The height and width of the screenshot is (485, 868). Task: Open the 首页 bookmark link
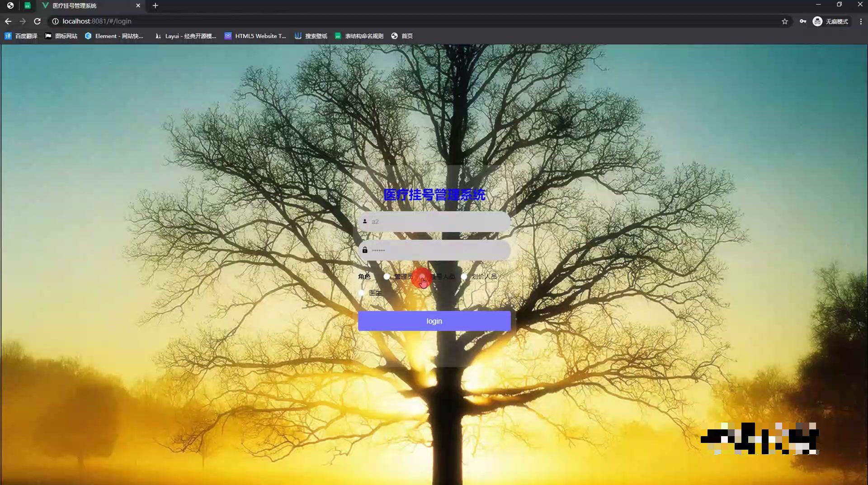(402, 36)
